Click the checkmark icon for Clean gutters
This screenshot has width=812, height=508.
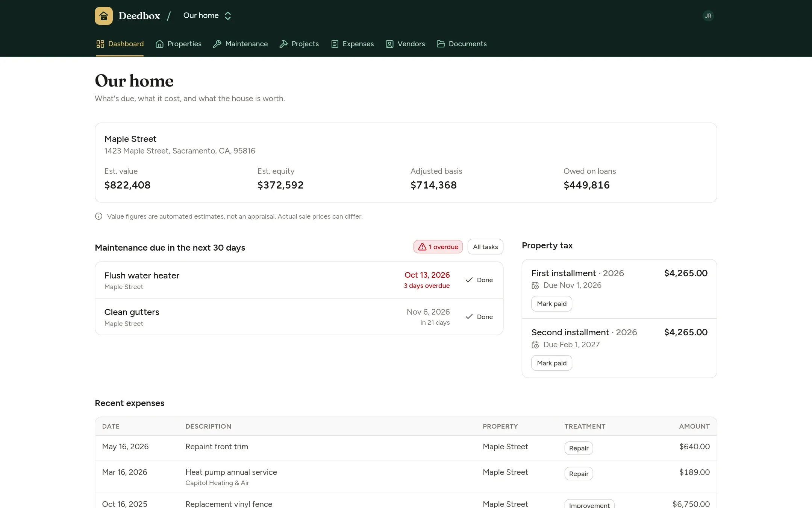(469, 317)
